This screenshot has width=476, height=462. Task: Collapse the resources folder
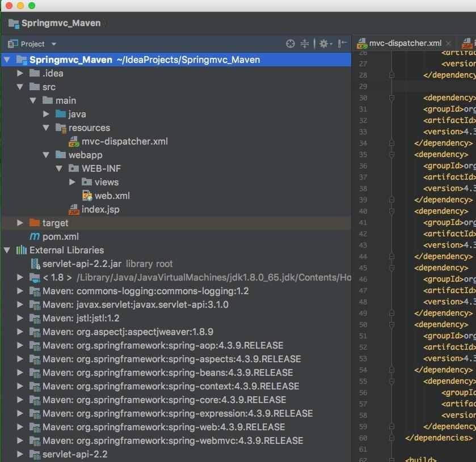click(x=46, y=128)
